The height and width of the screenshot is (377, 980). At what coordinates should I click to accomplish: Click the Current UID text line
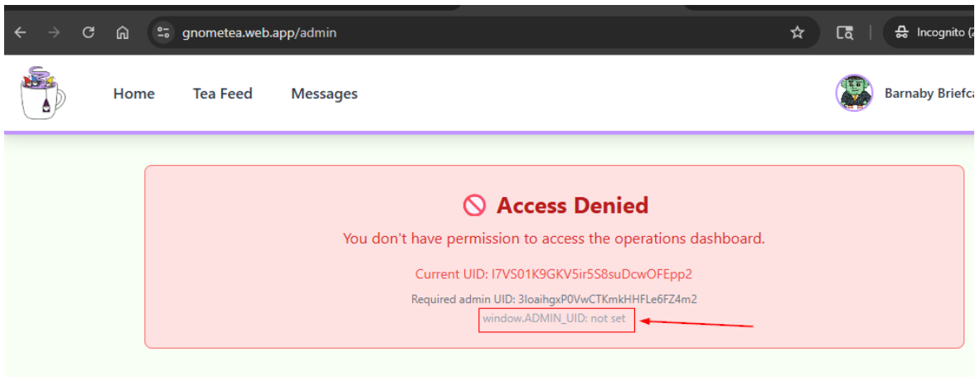[553, 274]
